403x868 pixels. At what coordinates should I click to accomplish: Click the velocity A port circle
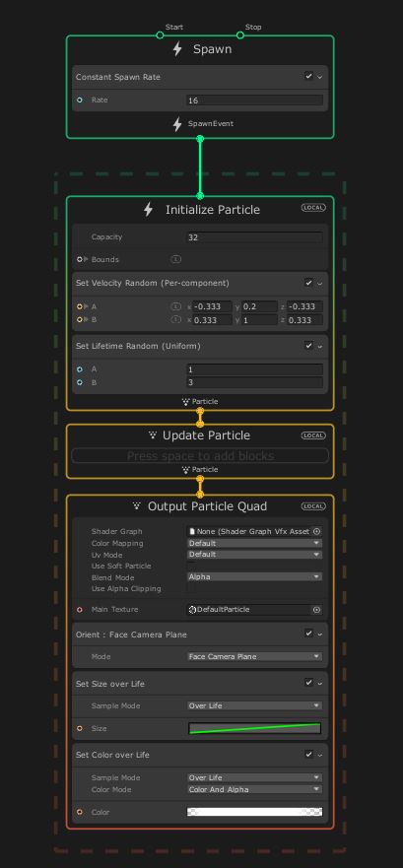[x=80, y=306]
